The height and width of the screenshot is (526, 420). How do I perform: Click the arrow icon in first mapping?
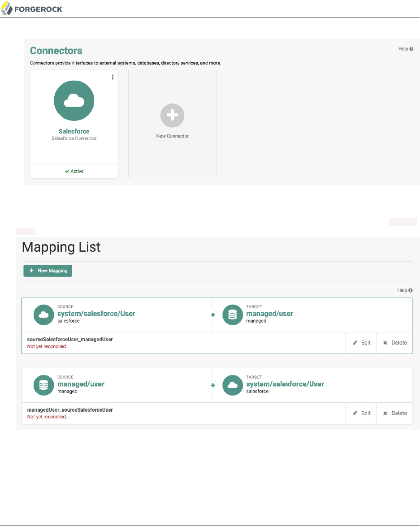(212, 315)
